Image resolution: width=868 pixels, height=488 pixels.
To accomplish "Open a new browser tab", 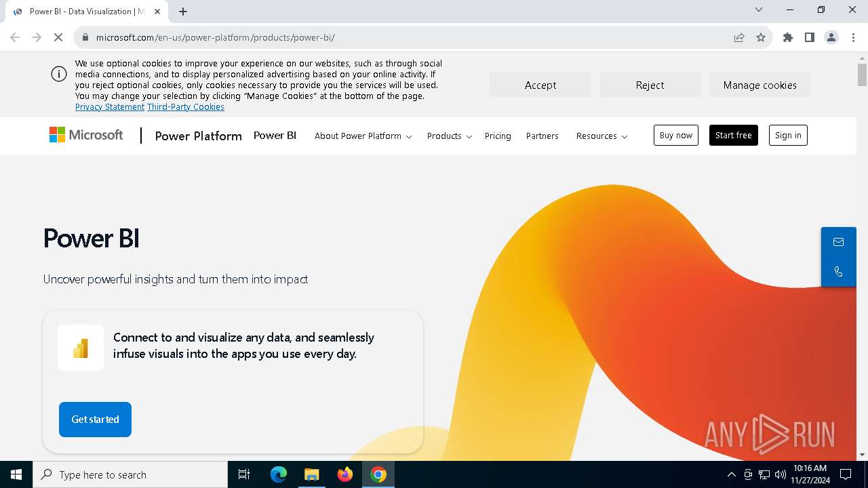I will [183, 11].
